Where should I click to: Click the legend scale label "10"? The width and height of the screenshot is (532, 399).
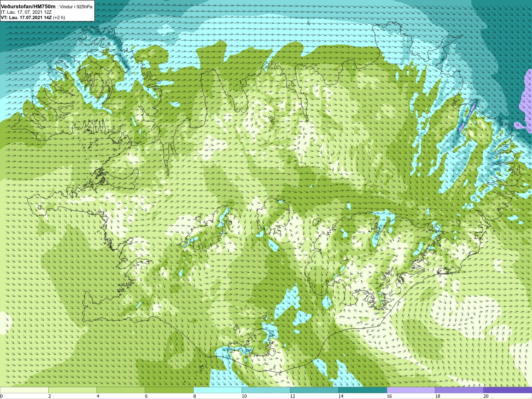(x=244, y=396)
